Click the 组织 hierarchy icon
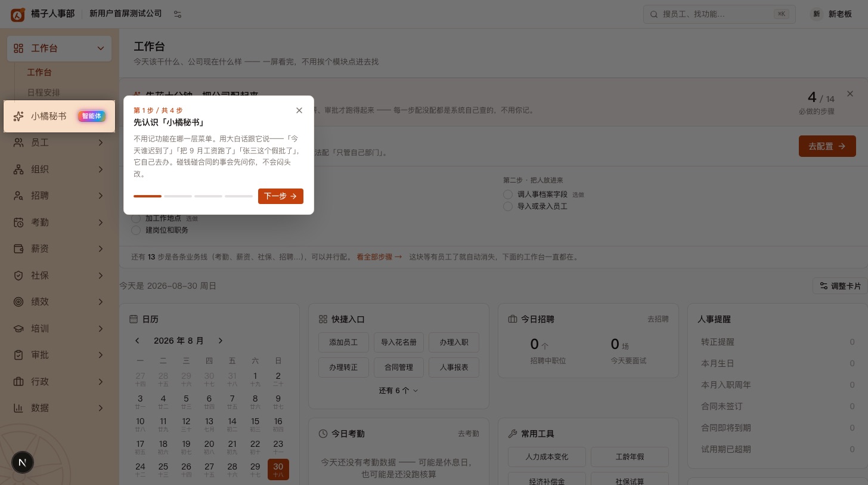Viewport: 868px width, 485px height. point(18,169)
